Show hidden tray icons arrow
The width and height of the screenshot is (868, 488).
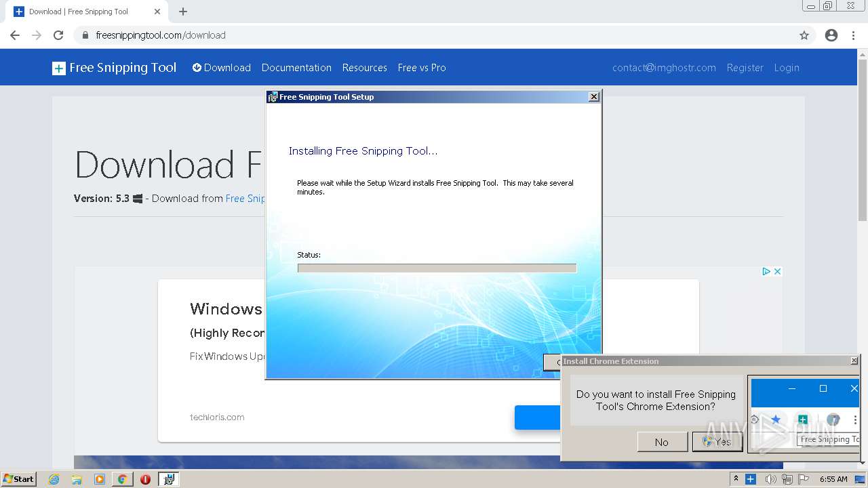[736, 479]
